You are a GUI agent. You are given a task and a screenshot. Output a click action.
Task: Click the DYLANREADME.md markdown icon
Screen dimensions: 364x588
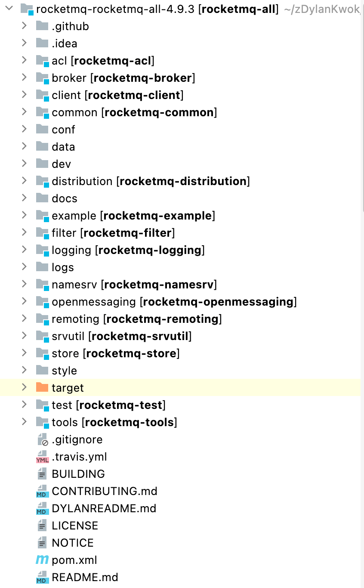42,508
